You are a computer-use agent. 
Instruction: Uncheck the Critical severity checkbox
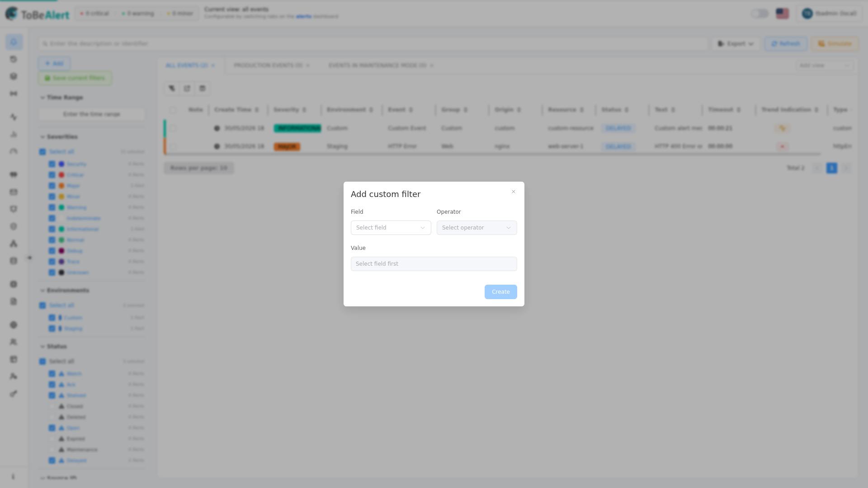pos(52,175)
